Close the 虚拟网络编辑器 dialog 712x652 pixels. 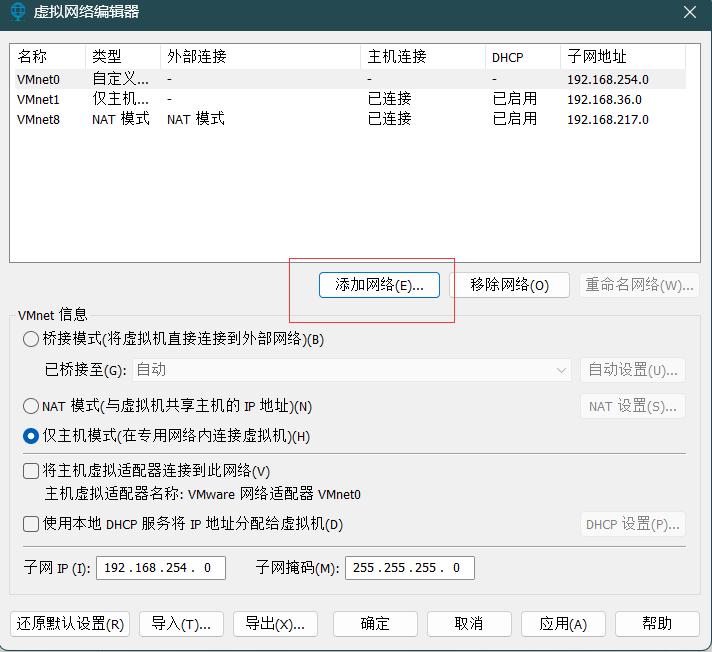(690, 12)
